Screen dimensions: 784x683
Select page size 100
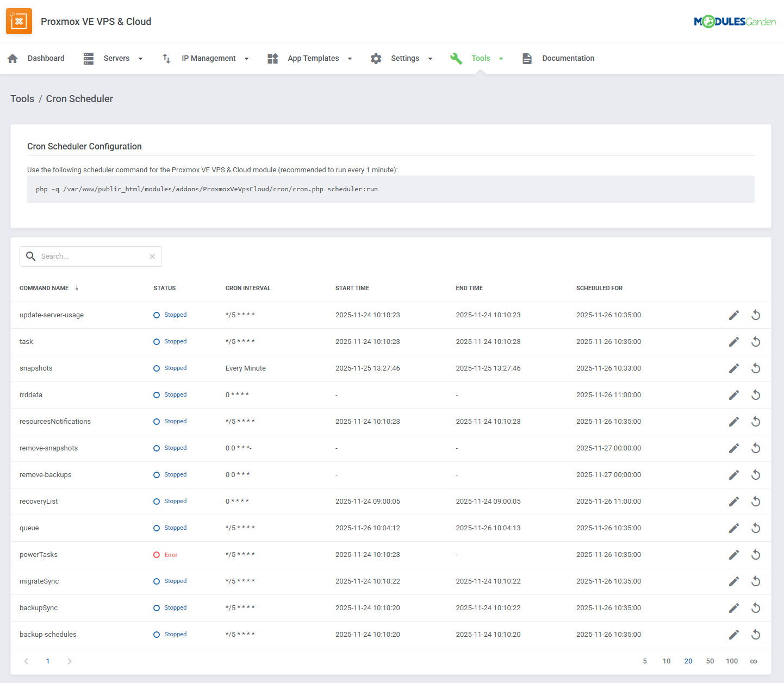click(x=732, y=661)
